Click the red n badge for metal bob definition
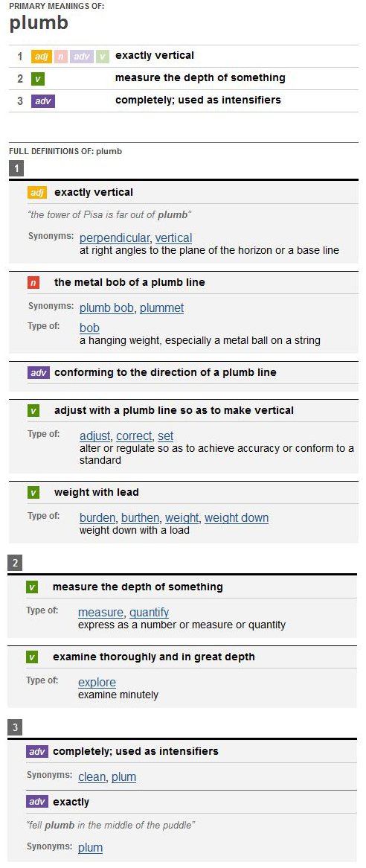366x868 pixels. [33, 283]
